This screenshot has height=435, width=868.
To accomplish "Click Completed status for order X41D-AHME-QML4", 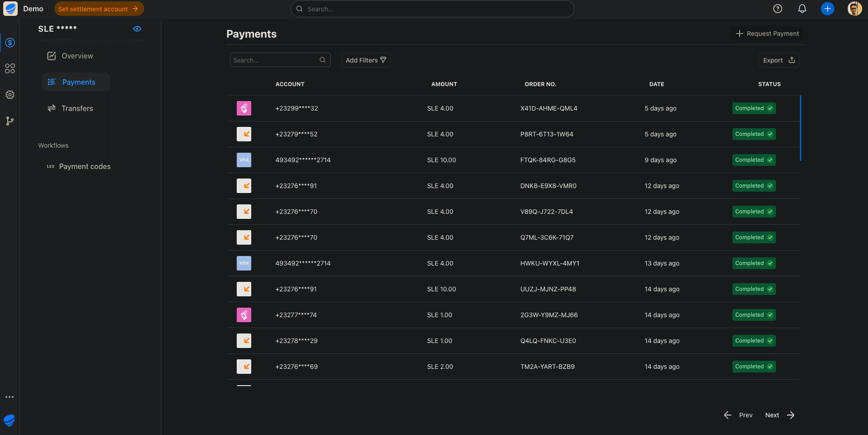I will (754, 108).
